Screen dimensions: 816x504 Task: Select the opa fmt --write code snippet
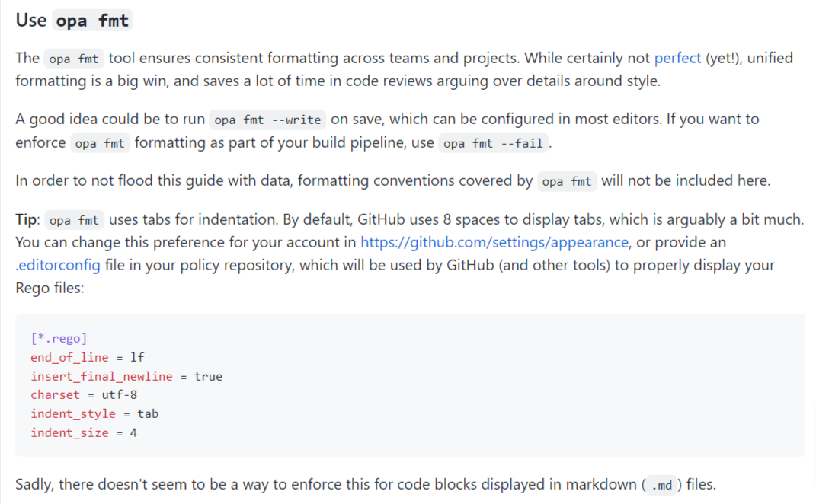(x=266, y=120)
